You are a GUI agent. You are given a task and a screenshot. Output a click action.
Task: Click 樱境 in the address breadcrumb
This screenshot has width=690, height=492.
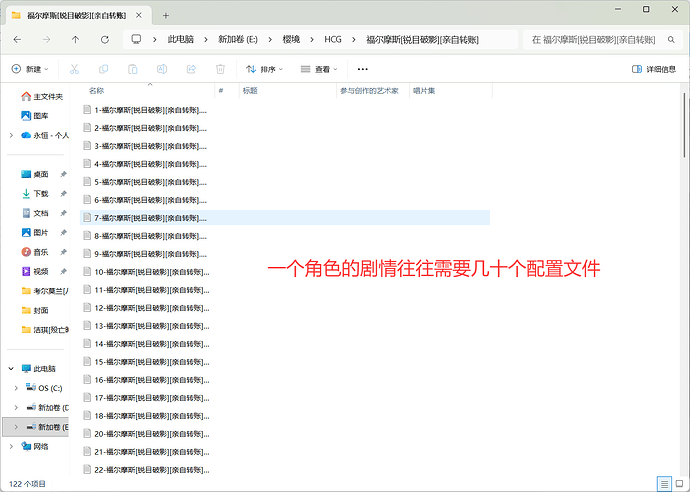click(291, 40)
